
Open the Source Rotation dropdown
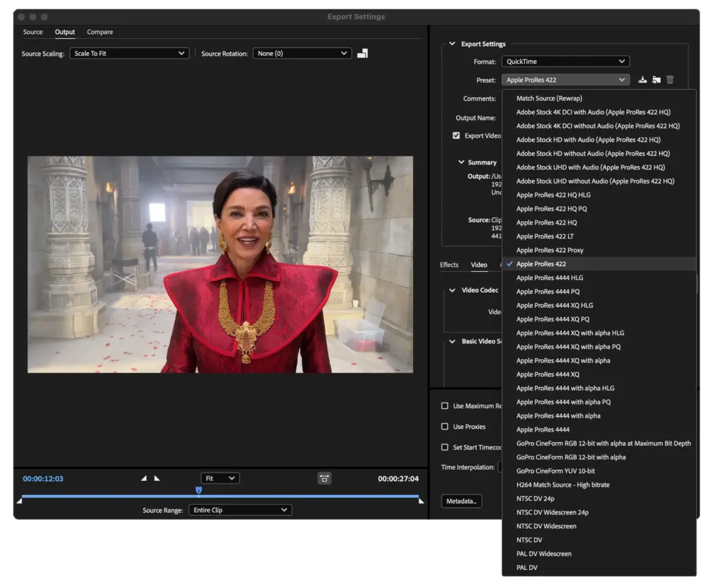[302, 54]
